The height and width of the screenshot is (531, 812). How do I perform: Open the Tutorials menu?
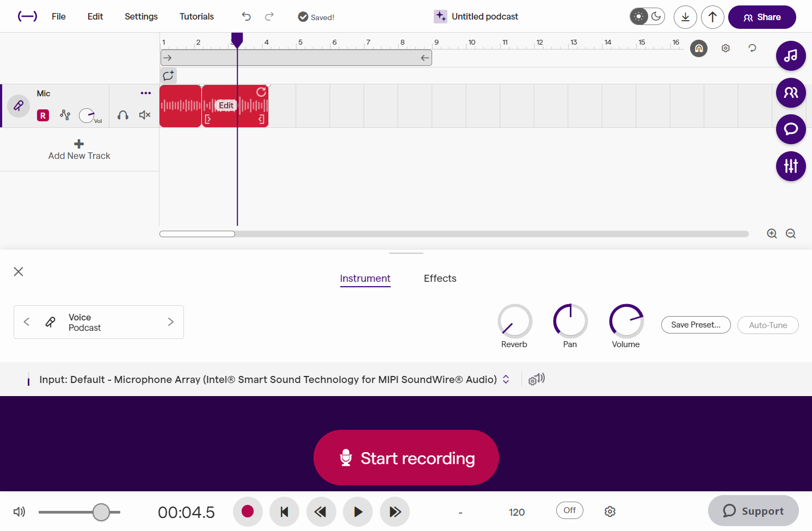(196, 16)
